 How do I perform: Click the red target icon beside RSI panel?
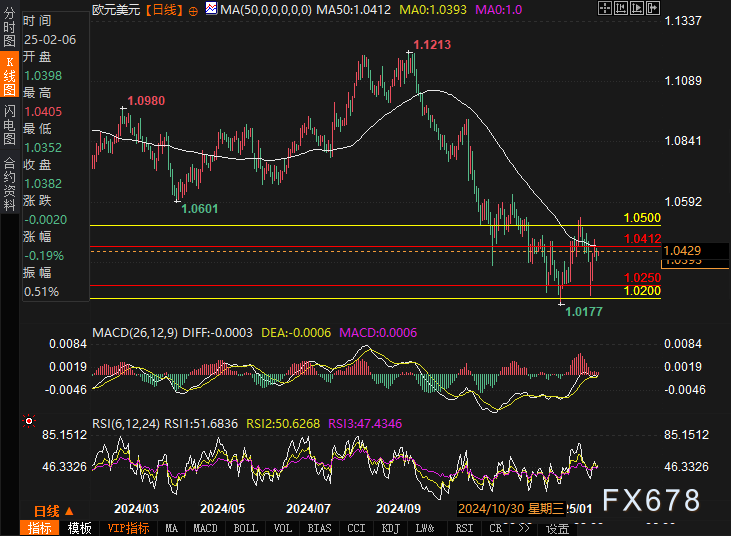click(30, 421)
